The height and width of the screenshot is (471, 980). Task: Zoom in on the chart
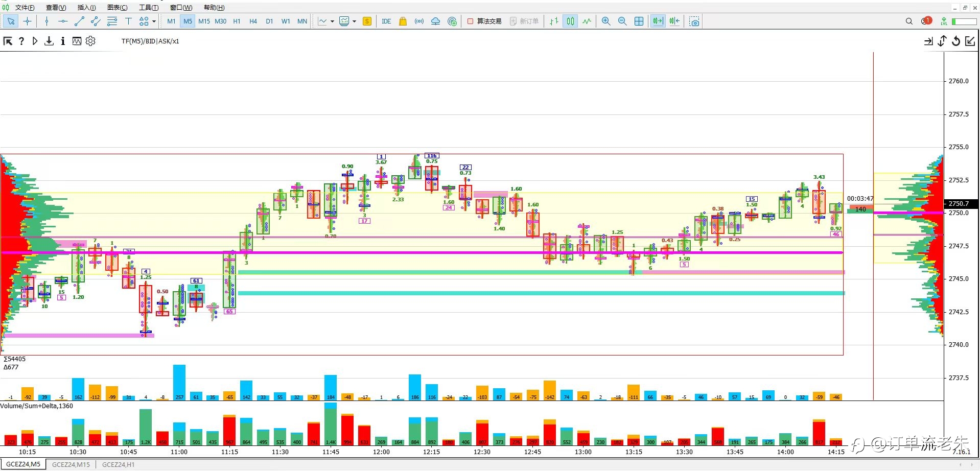(606, 21)
